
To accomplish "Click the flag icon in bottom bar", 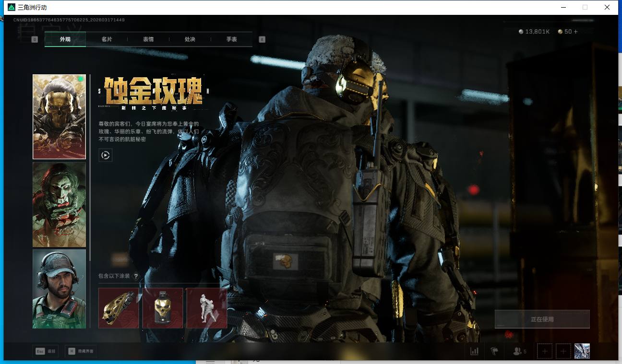I will [494, 352].
